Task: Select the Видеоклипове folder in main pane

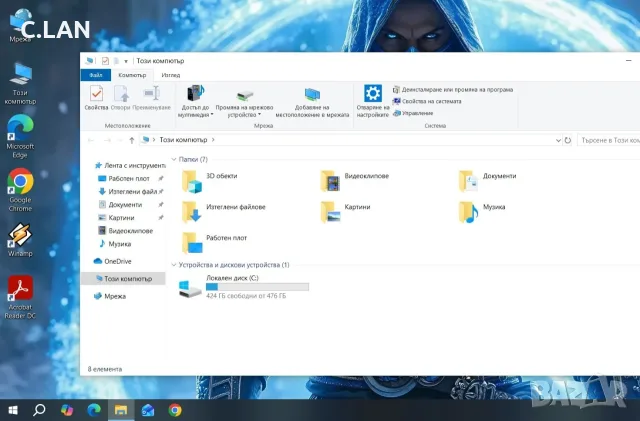Action: pyautogui.click(x=354, y=181)
